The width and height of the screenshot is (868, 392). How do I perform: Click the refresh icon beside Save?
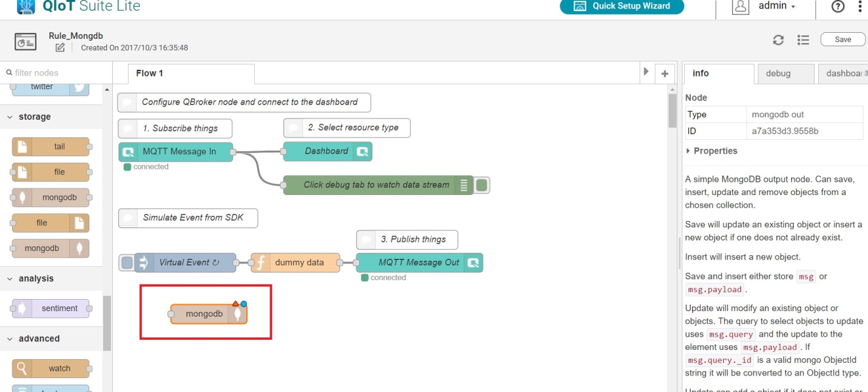click(778, 40)
